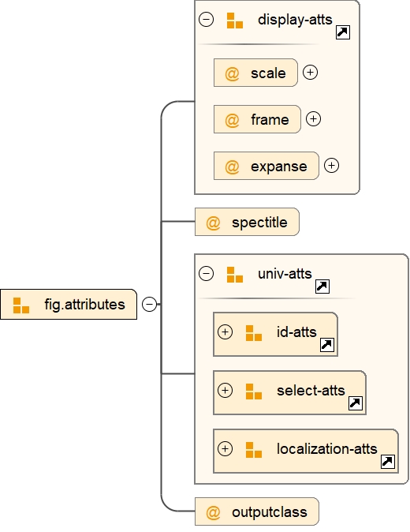
Task: Click the localization-atts group icon
Action: point(254,450)
